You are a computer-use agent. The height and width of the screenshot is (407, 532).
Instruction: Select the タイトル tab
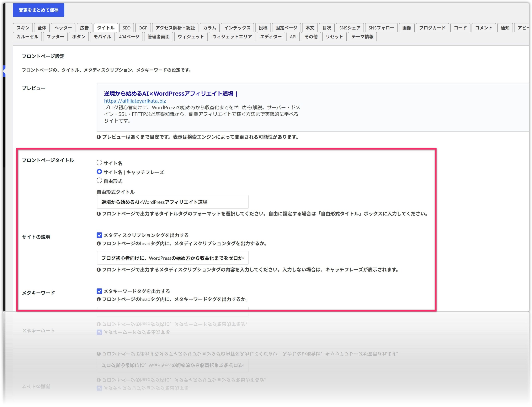(106, 28)
